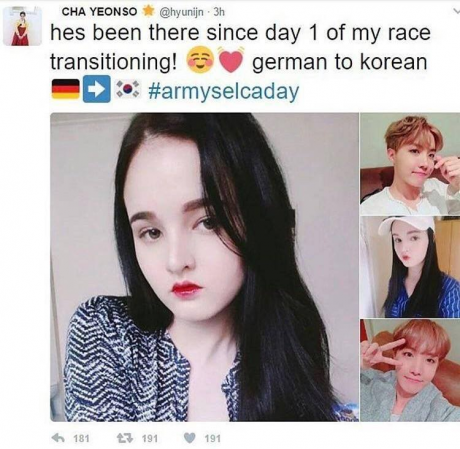Like the tweet with heart icon
The height and width of the screenshot is (449, 460).
[x=190, y=438]
